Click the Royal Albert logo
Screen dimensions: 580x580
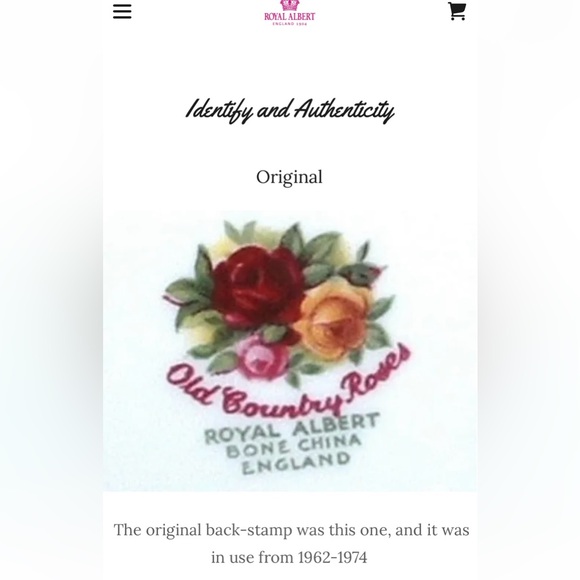(289, 13)
